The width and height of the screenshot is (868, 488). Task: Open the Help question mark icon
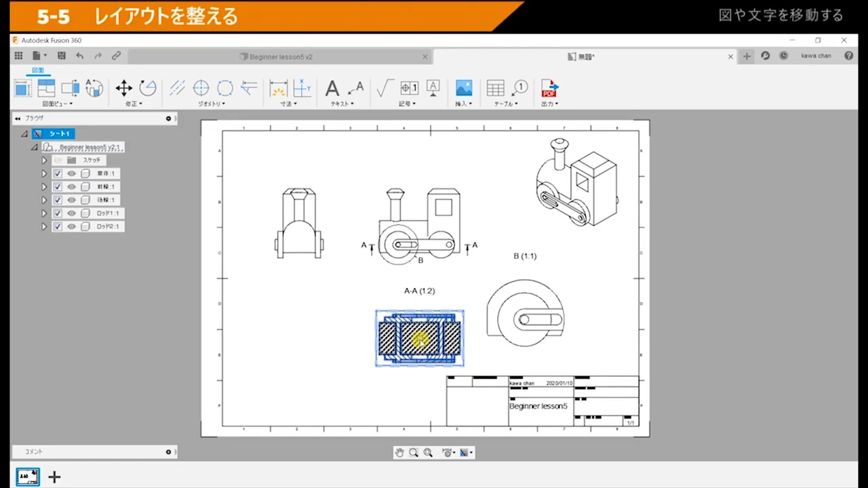pos(849,56)
